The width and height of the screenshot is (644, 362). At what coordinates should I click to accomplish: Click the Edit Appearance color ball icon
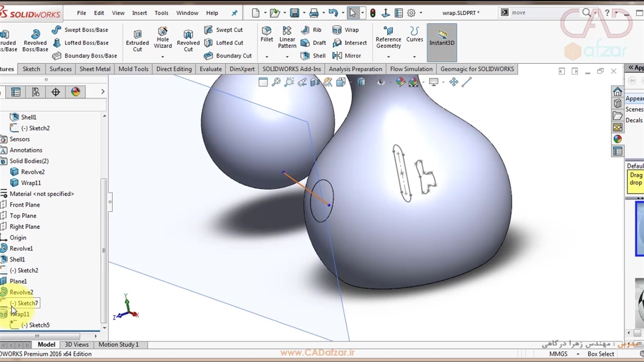[400, 82]
